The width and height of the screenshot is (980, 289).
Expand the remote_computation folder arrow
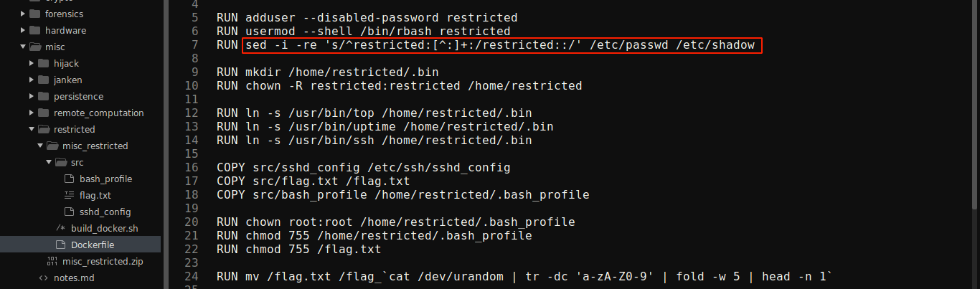click(x=32, y=113)
